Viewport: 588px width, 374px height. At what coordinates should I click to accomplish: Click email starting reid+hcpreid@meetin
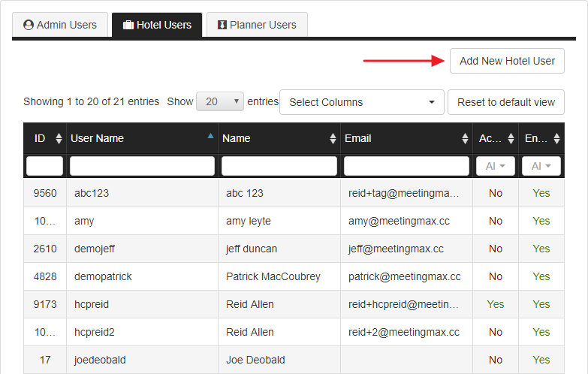(x=403, y=305)
